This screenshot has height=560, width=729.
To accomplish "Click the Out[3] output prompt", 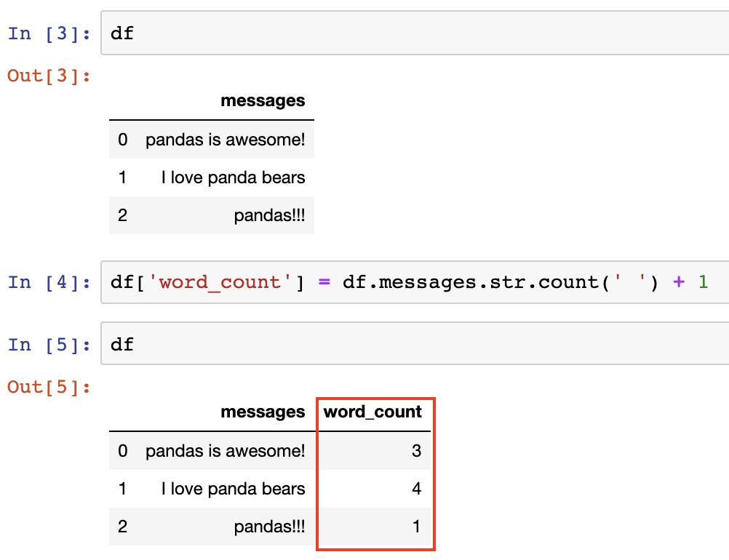I will [49, 76].
